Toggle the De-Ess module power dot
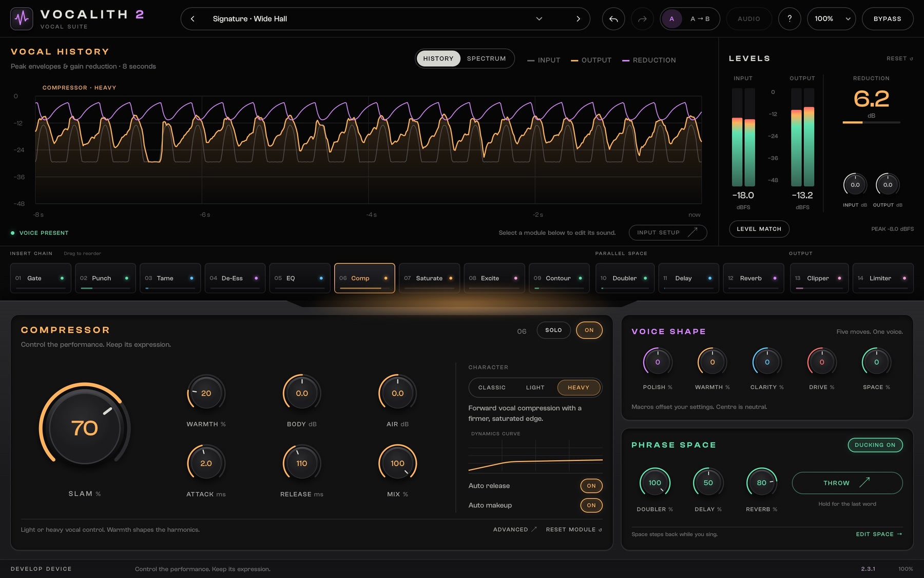This screenshot has height=578, width=924. point(256,278)
